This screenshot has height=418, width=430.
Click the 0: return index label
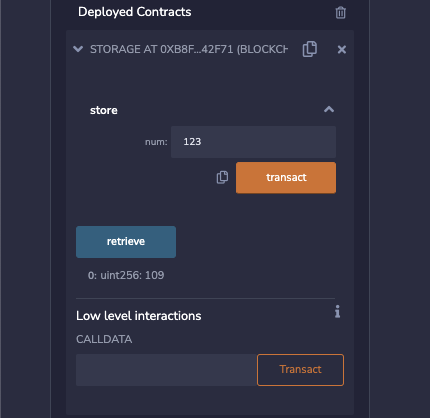point(92,275)
